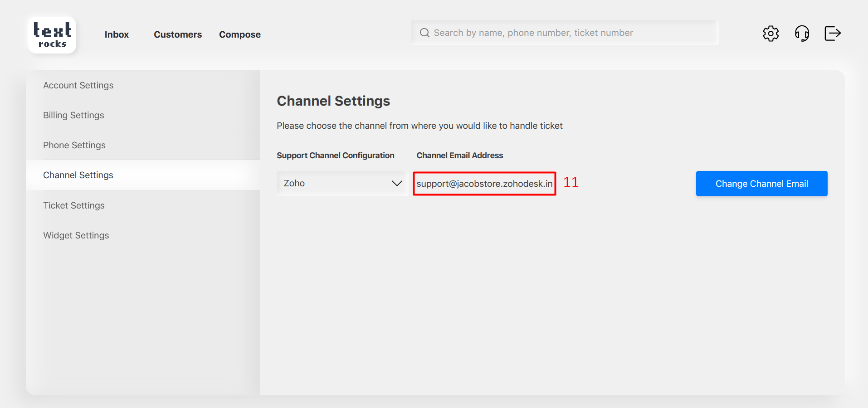
Task: Switch to Phone Settings
Action: (x=74, y=145)
